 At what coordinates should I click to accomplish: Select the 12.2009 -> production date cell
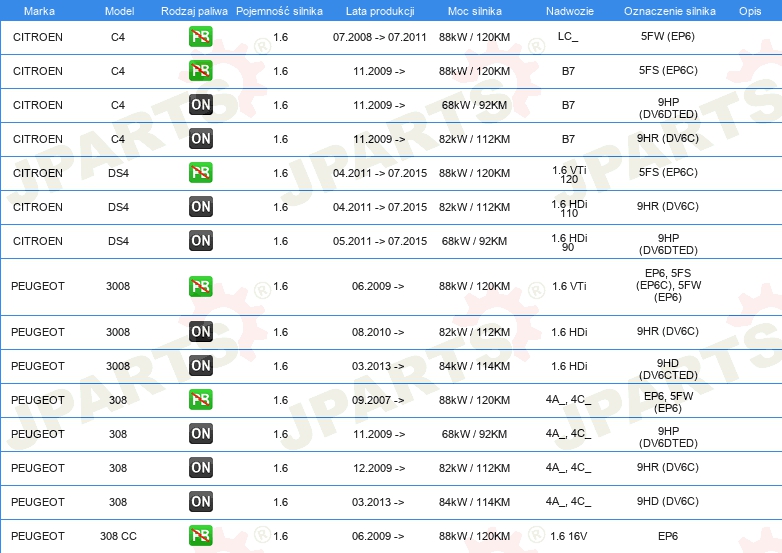point(379,468)
